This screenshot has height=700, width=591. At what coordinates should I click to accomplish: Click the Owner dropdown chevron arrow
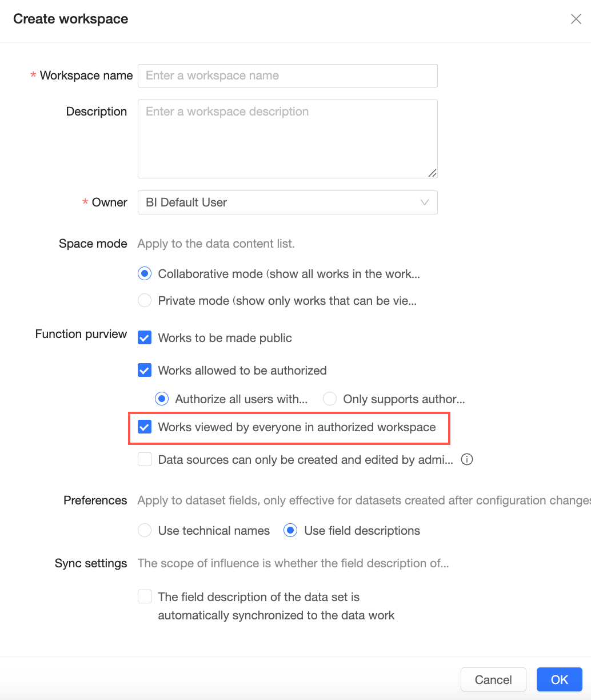[425, 202]
